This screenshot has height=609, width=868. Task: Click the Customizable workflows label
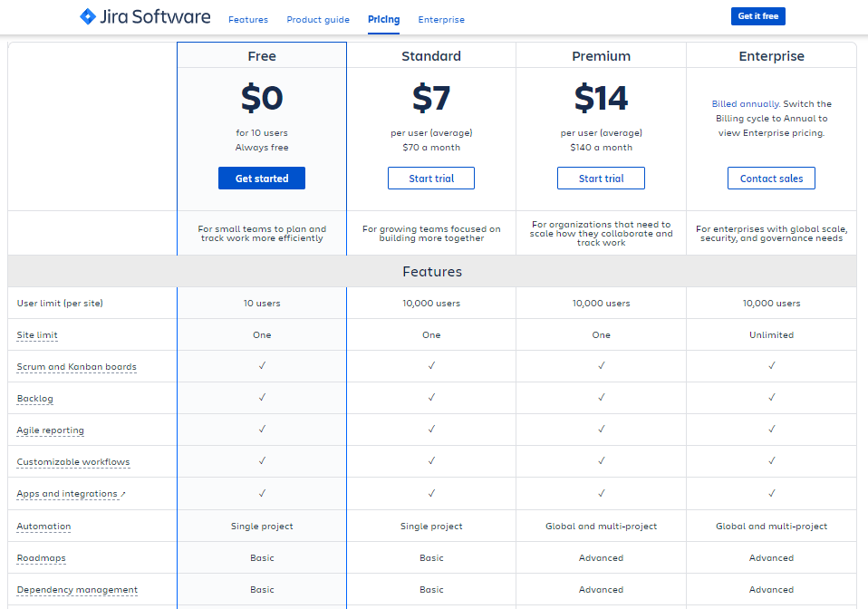point(73,461)
